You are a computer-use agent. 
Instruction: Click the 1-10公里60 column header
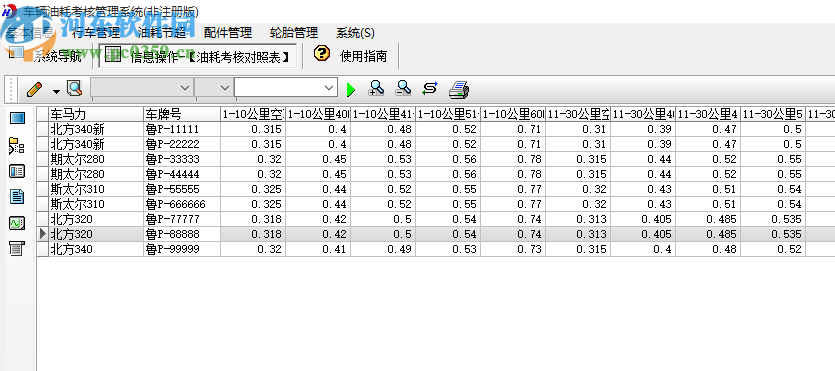(513, 114)
